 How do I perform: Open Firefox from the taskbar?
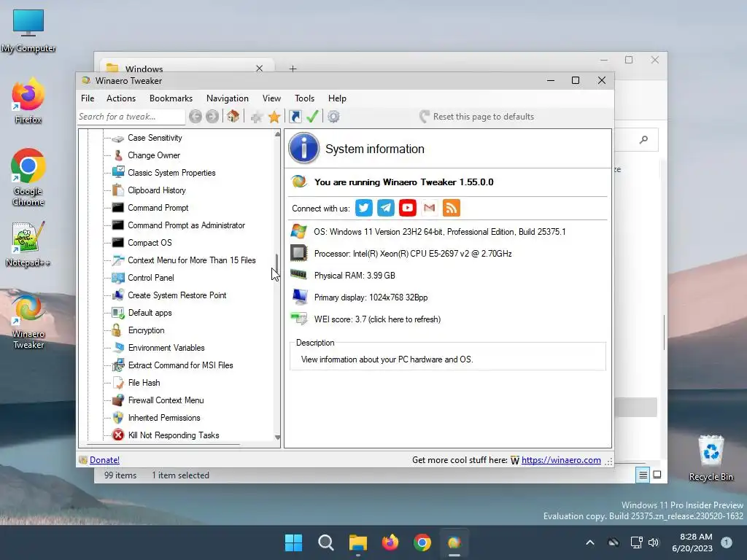tap(390, 542)
